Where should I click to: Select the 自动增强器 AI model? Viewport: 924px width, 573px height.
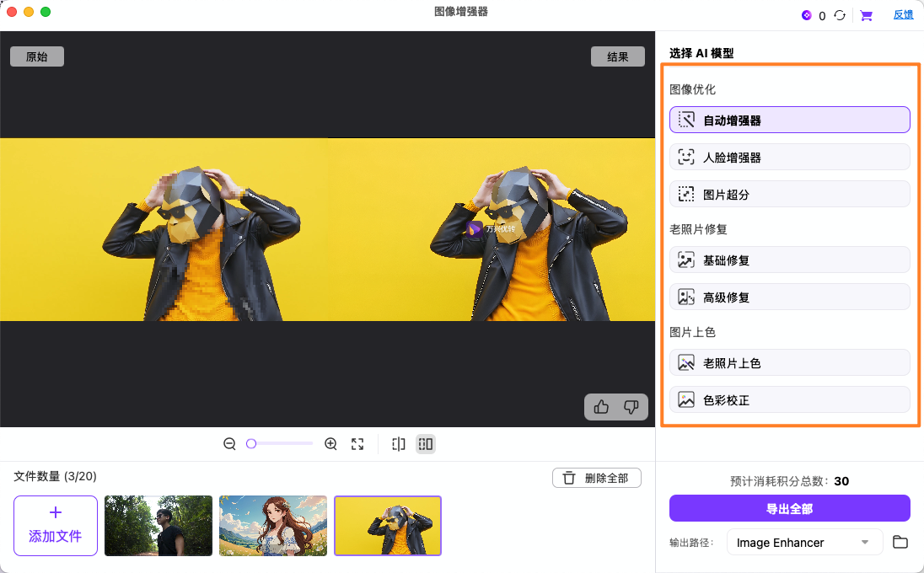(789, 119)
